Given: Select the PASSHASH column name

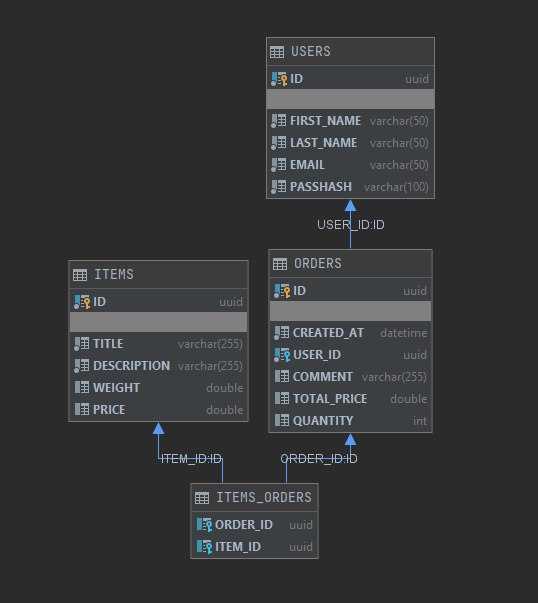Looking at the screenshot, I should (321, 187).
